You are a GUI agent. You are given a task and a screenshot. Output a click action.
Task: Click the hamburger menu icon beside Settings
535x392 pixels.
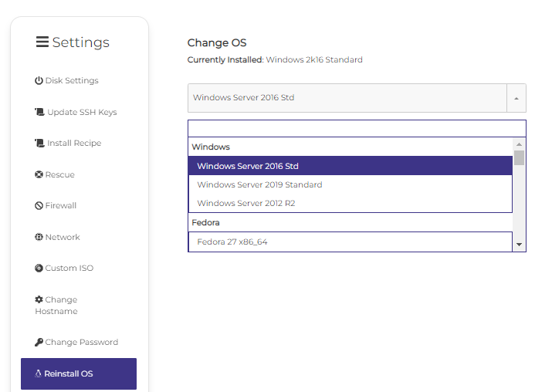point(42,42)
